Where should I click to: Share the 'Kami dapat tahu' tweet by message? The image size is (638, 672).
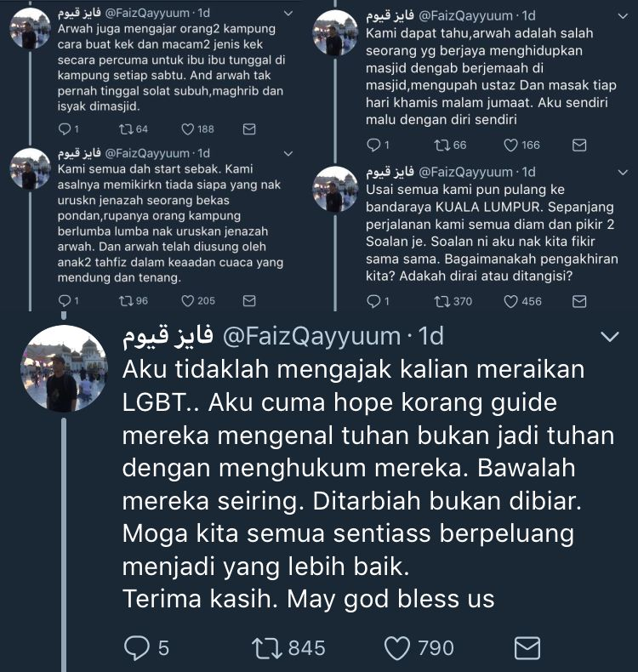(x=579, y=145)
